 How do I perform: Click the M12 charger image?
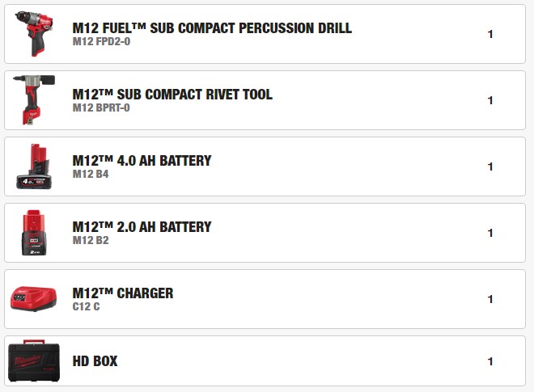pyautogui.click(x=33, y=299)
